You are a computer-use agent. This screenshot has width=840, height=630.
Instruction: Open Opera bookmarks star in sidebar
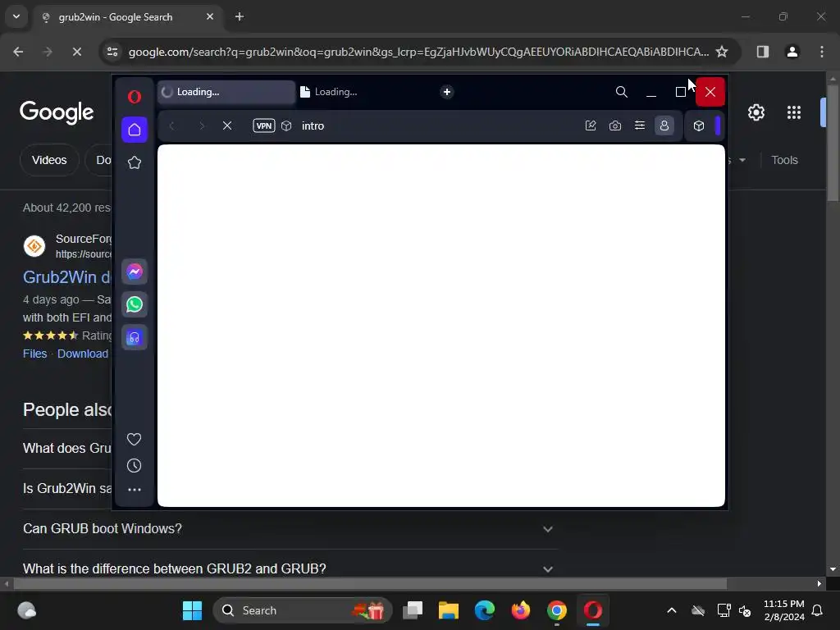pyautogui.click(x=134, y=162)
